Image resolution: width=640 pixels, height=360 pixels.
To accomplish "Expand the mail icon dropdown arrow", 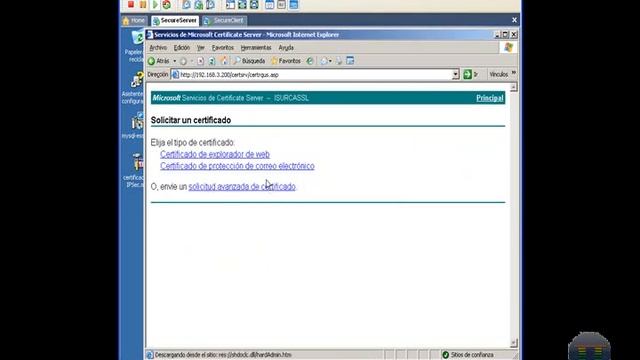I will 330,61.
